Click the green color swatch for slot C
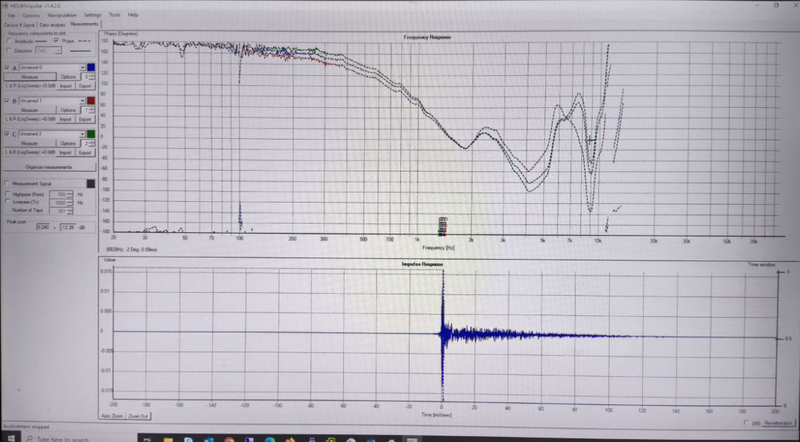The width and height of the screenshot is (800, 442). [x=91, y=134]
